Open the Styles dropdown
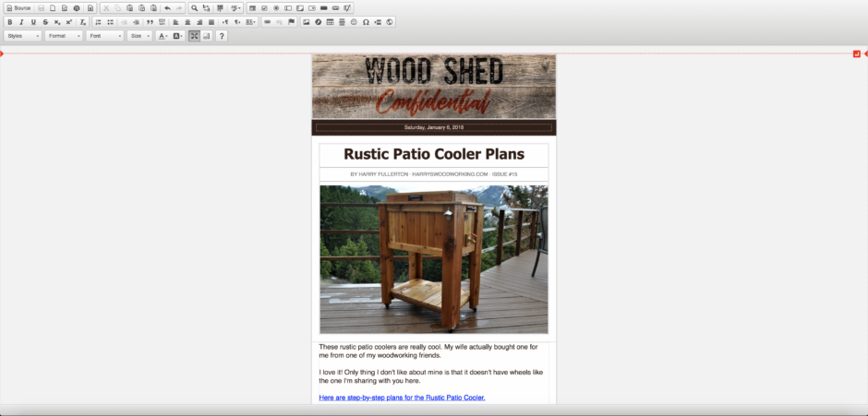This screenshot has height=416, width=868. coord(23,36)
